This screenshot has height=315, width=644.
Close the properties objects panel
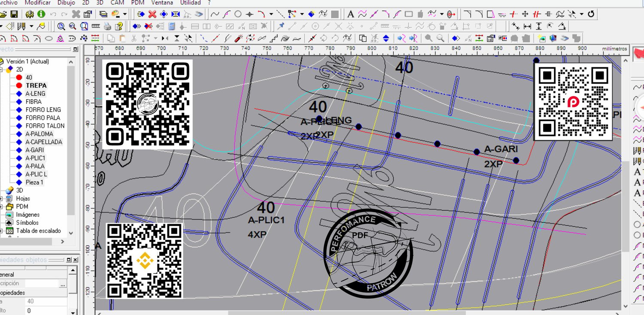tap(76, 260)
